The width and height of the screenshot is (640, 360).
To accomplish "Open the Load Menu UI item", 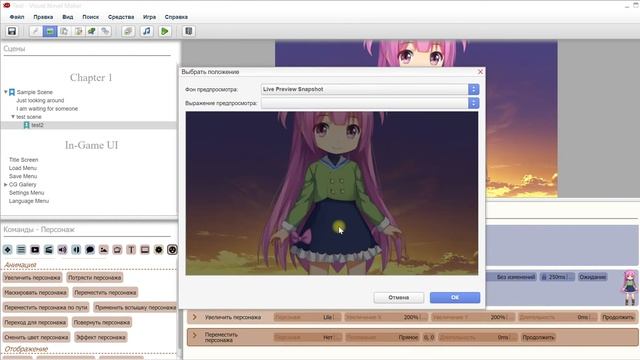I will [x=23, y=168].
